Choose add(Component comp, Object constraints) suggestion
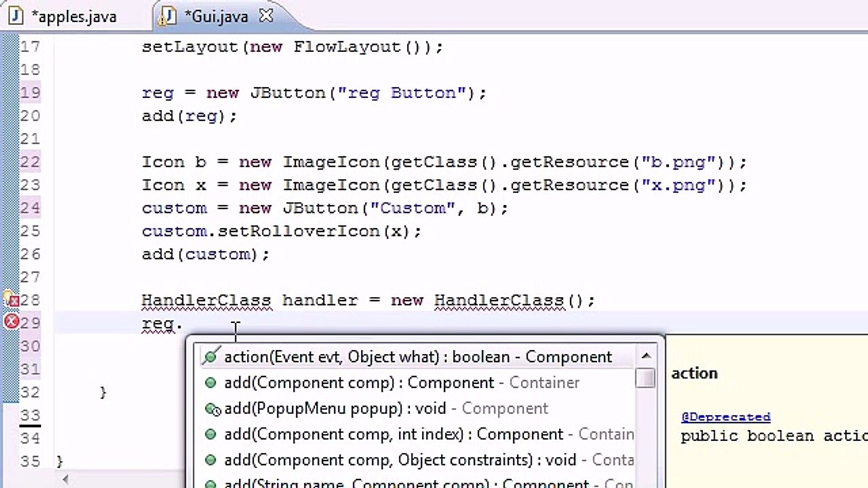Viewport: 868px width, 488px height. (418, 460)
